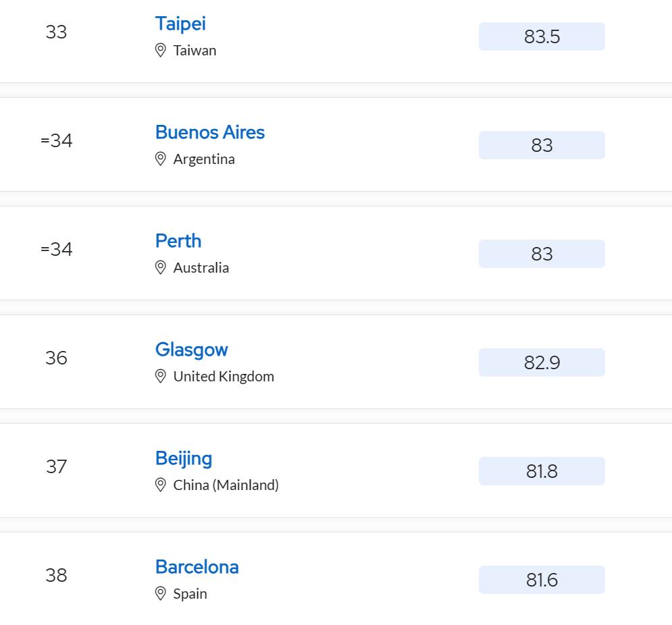Select the rank number 37

tap(56, 466)
